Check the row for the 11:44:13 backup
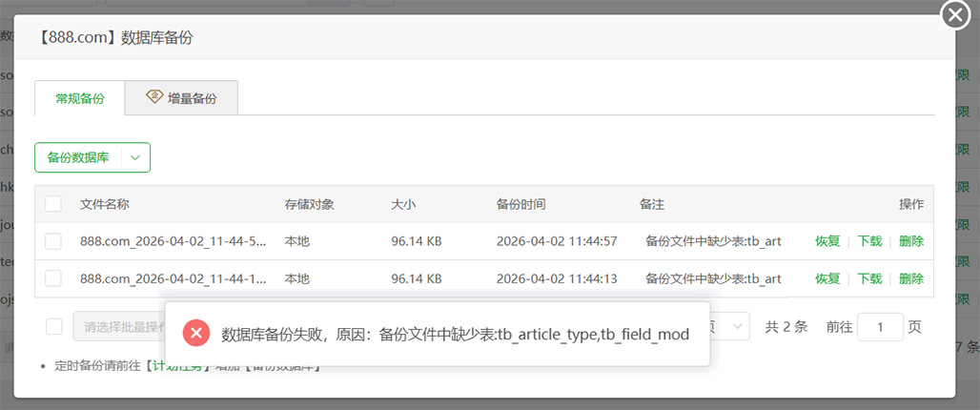The width and height of the screenshot is (980, 410). click(53, 278)
